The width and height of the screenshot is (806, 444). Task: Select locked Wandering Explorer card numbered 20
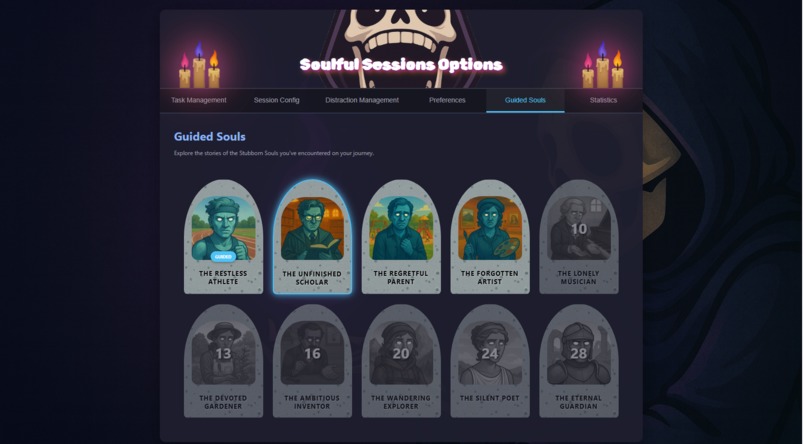401,361
